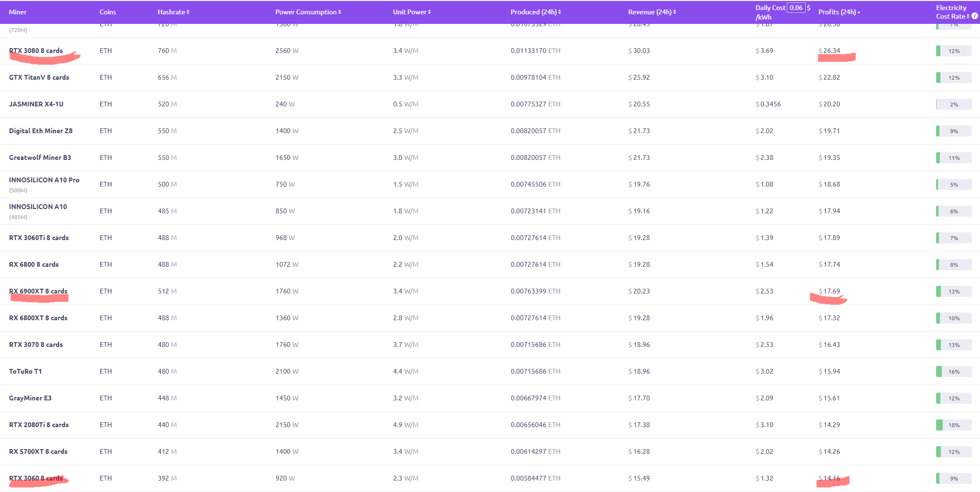Click the 2% cost rate bar for JASMINER X4-1U
This screenshot has height=492, width=980.
tap(954, 105)
